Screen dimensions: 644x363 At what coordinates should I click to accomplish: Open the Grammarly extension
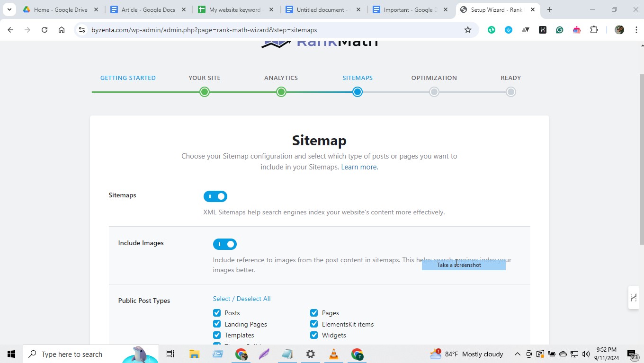pyautogui.click(x=560, y=30)
